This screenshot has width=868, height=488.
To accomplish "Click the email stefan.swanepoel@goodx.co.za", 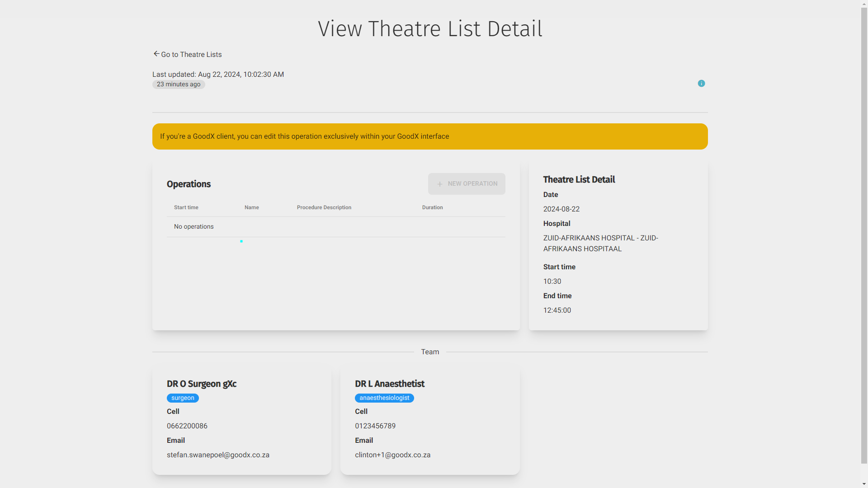I will 218,455.
